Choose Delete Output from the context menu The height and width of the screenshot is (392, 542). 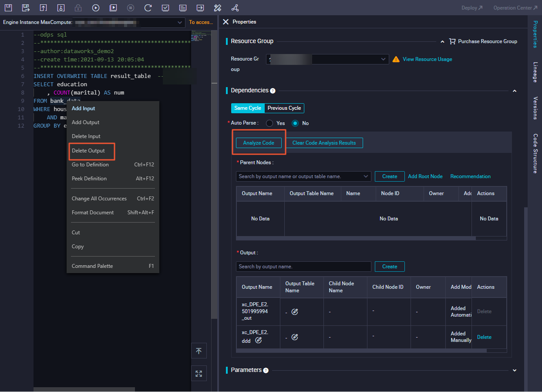point(88,151)
